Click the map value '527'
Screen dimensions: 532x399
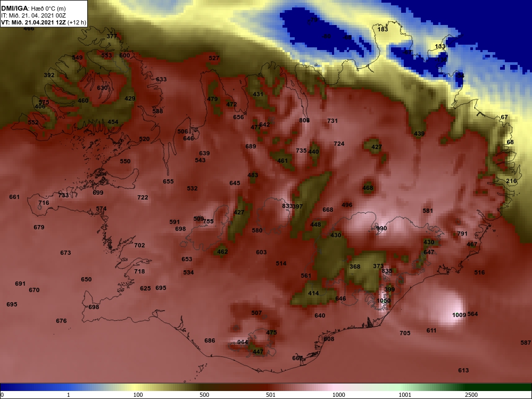(x=214, y=59)
